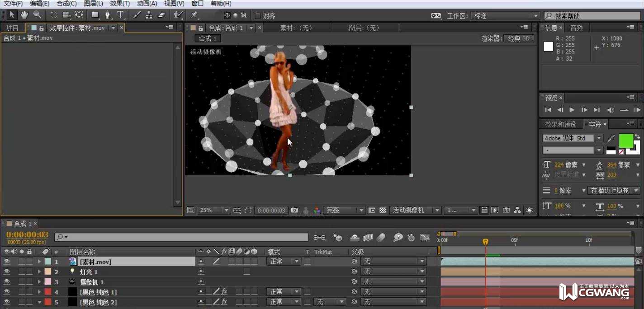Toggle the 对齐 snapping checkbox
This screenshot has height=309, width=644.
pos(258,16)
